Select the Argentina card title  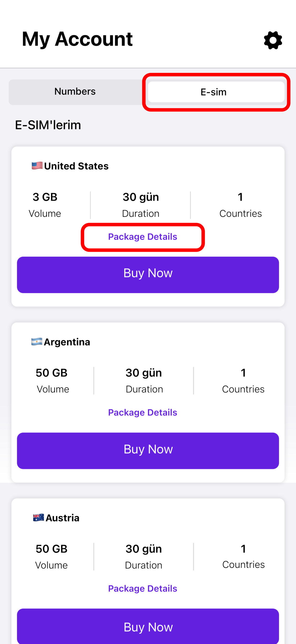(x=67, y=342)
